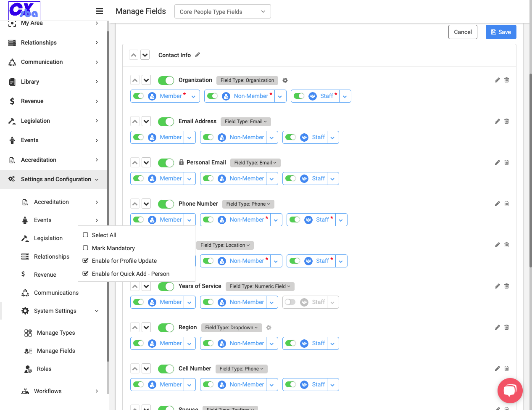Viewport: 532px width, 410px height.
Task: Edit the Phone Number field pencil icon
Action: coord(497,204)
